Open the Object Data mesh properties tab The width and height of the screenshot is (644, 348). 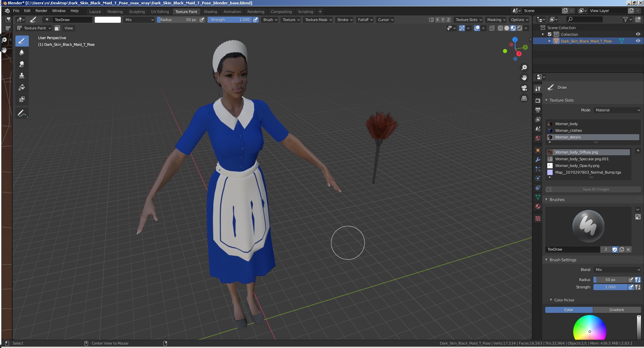pyautogui.click(x=538, y=197)
